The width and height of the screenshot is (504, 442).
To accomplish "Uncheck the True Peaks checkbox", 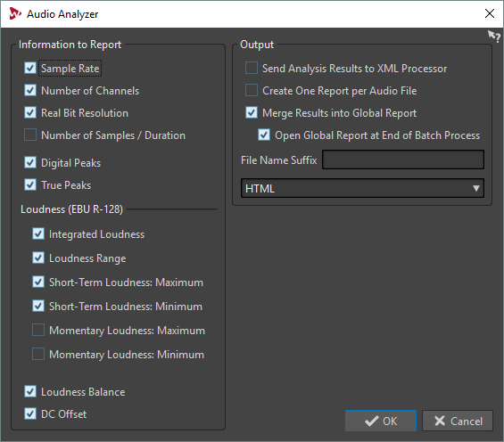I will 30,184.
